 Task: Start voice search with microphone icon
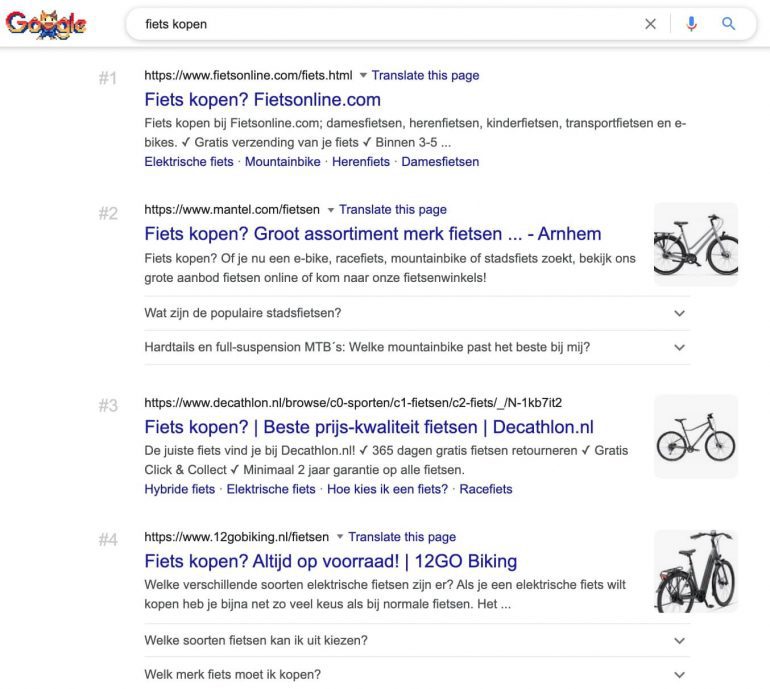[691, 24]
